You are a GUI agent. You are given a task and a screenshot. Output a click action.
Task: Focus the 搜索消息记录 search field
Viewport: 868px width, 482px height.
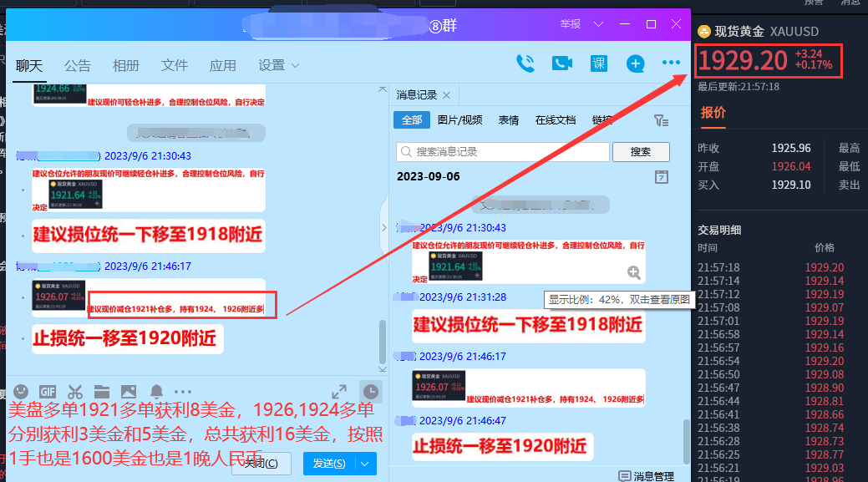pos(503,152)
